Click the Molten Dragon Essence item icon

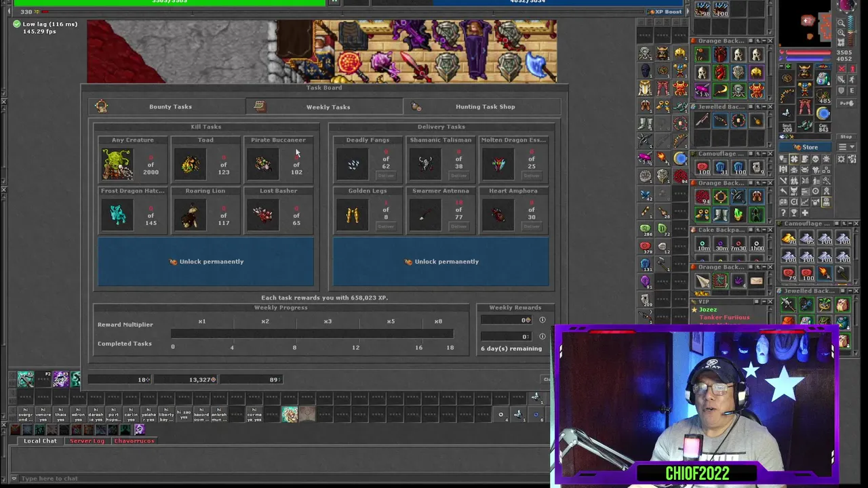pyautogui.click(x=498, y=164)
